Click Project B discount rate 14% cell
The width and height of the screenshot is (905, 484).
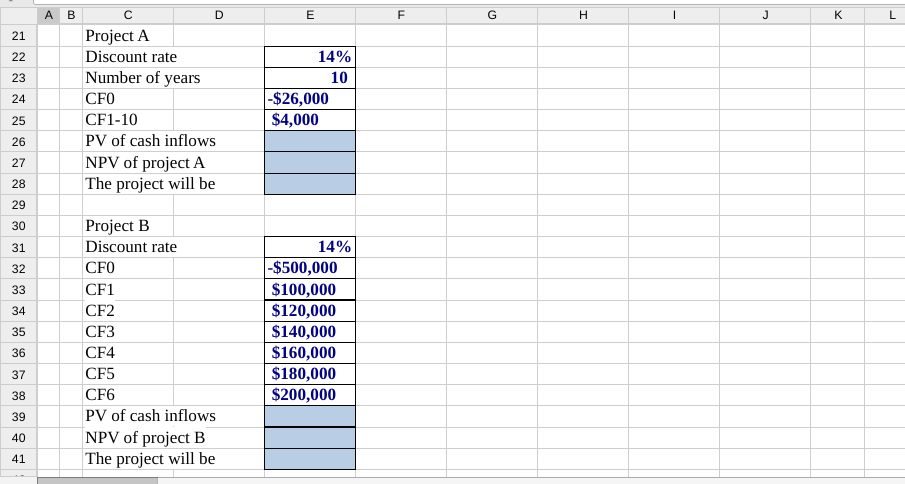(310, 247)
